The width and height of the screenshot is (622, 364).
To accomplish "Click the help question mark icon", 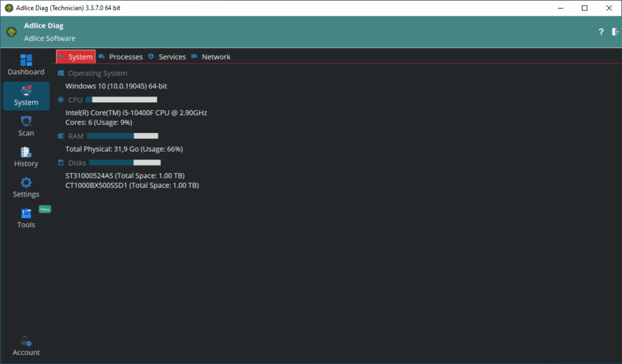I will 601,32.
